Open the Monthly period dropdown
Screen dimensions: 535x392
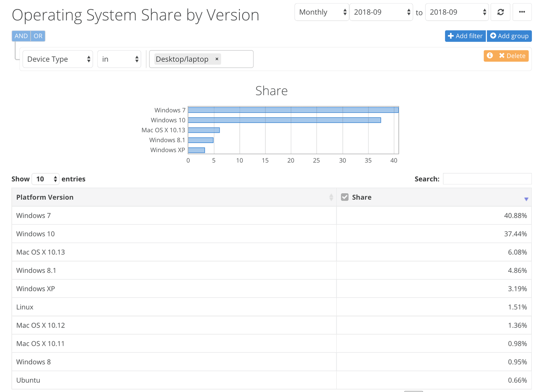pos(321,12)
